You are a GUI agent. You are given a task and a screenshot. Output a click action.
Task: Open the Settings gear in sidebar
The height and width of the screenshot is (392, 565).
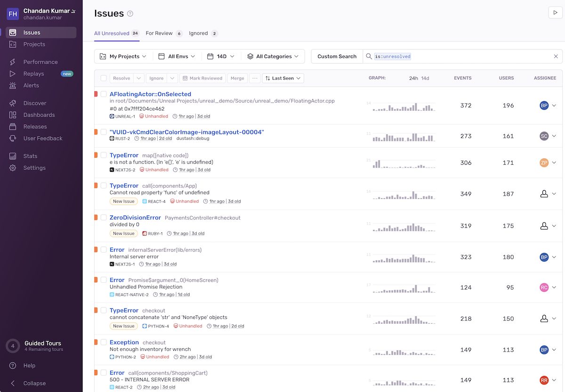[x=13, y=168]
